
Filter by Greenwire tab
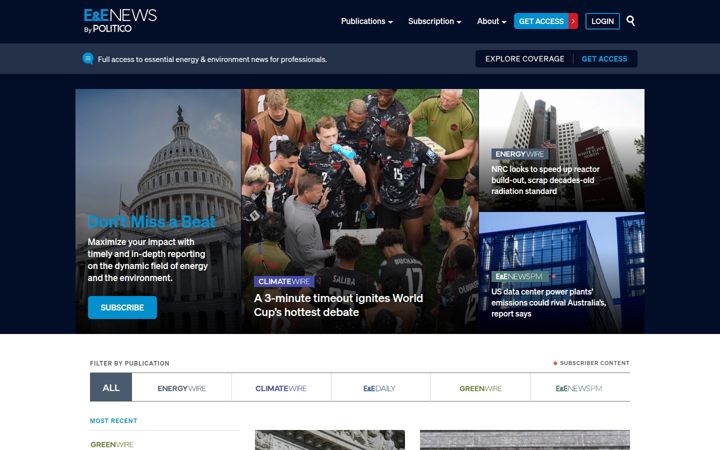(x=481, y=388)
